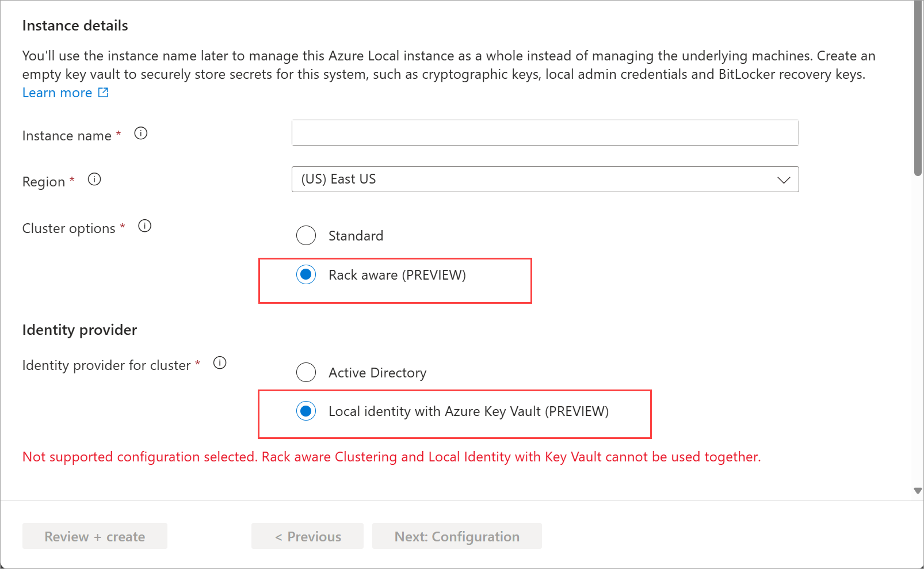924x569 pixels.
Task: Click Identity provider for cluster info icon
Action: coord(220,363)
